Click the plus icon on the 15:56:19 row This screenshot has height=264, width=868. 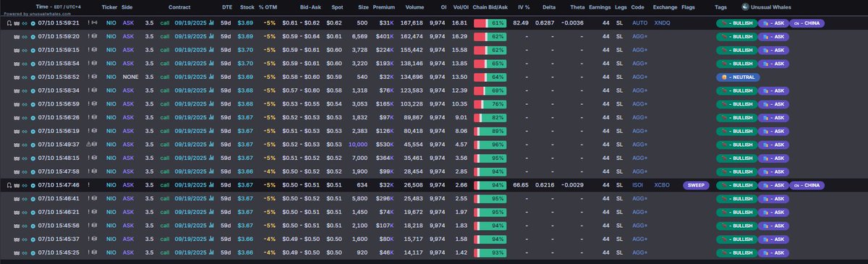click(33, 132)
